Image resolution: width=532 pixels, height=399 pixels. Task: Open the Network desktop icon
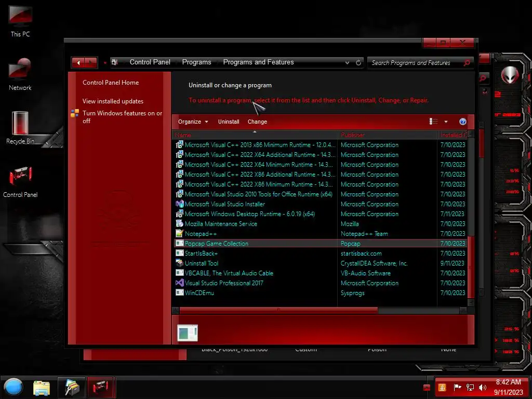(20, 75)
